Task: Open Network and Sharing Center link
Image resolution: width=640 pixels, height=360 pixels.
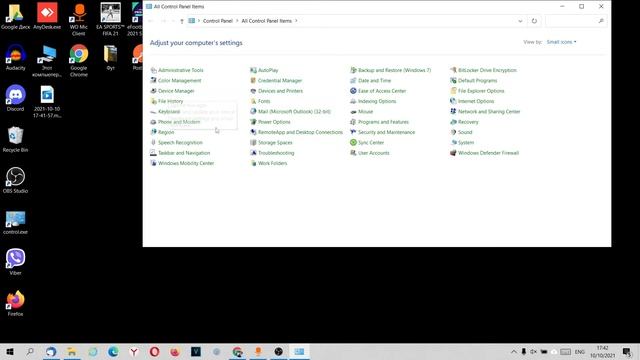Action: point(489,111)
